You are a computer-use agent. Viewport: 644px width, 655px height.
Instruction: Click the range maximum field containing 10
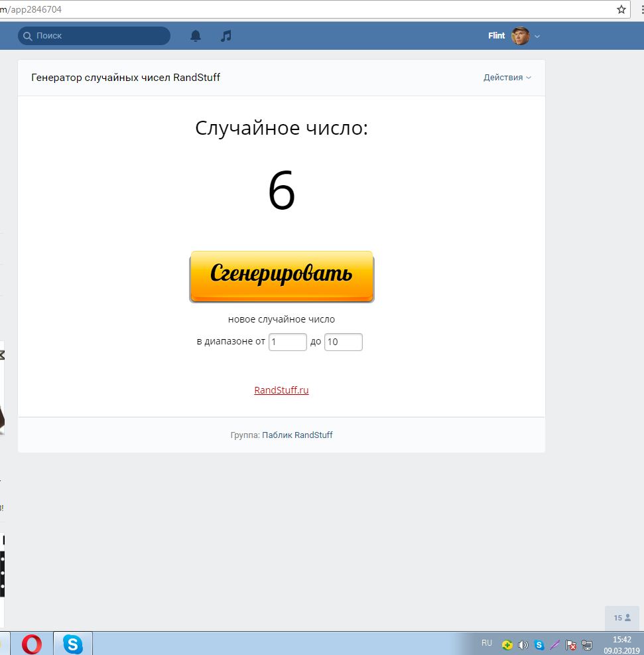point(343,342)
